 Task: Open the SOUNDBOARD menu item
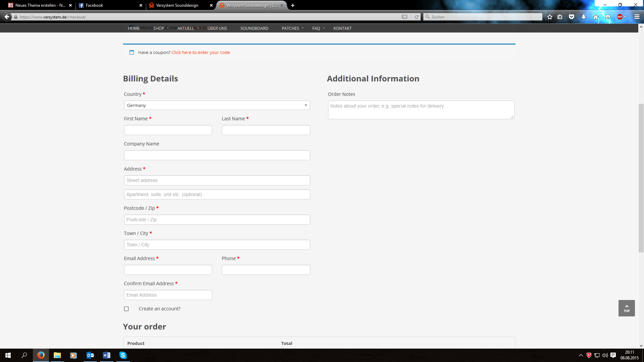(254, 28)
